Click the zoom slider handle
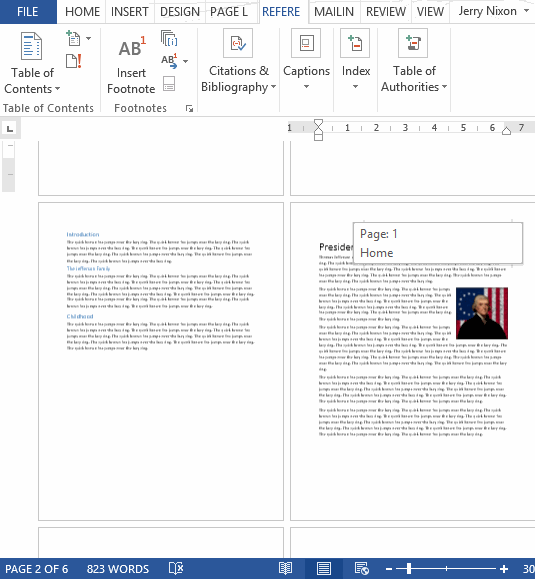The width and height of the screenshot is (535, 579). pyautogui.click(x=408, y=569)
